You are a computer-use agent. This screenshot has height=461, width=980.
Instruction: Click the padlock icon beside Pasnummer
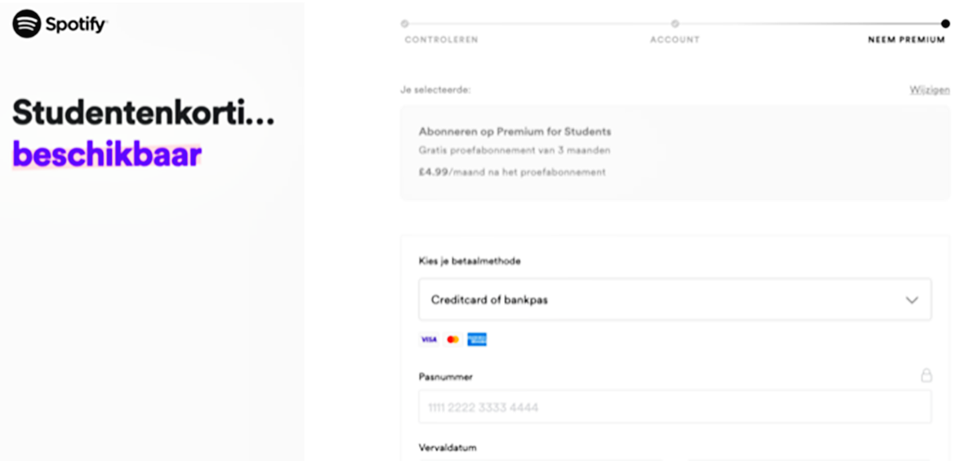(x=926, y=376)
